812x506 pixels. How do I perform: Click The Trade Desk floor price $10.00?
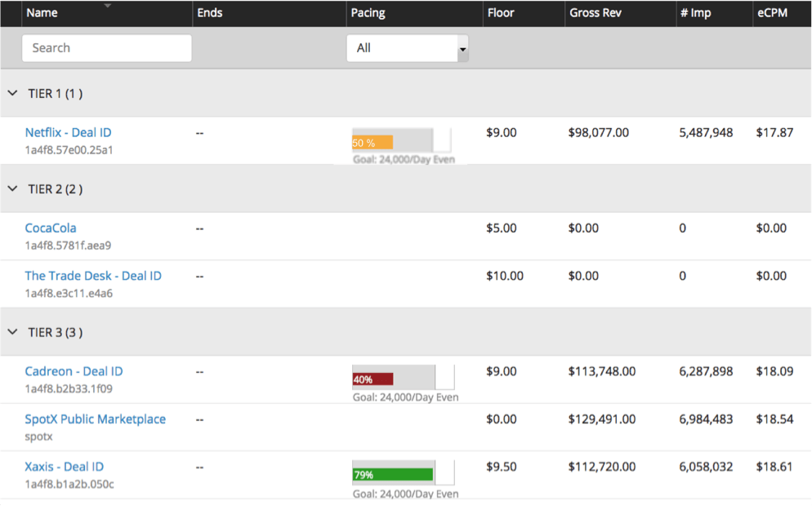[x=505, y=277]
